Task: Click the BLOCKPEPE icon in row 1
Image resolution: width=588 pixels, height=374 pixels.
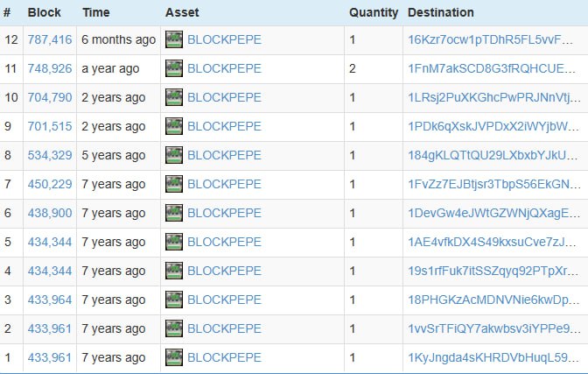Action: tap(174, 357)
